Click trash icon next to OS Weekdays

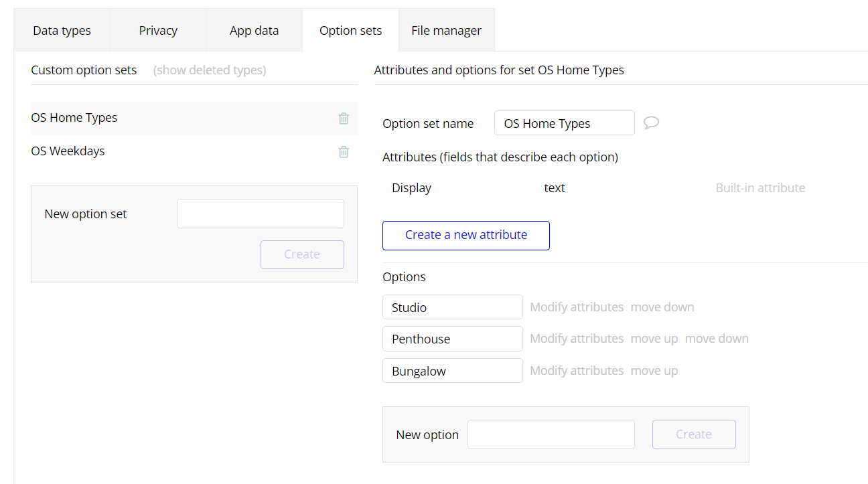(344, 152)
